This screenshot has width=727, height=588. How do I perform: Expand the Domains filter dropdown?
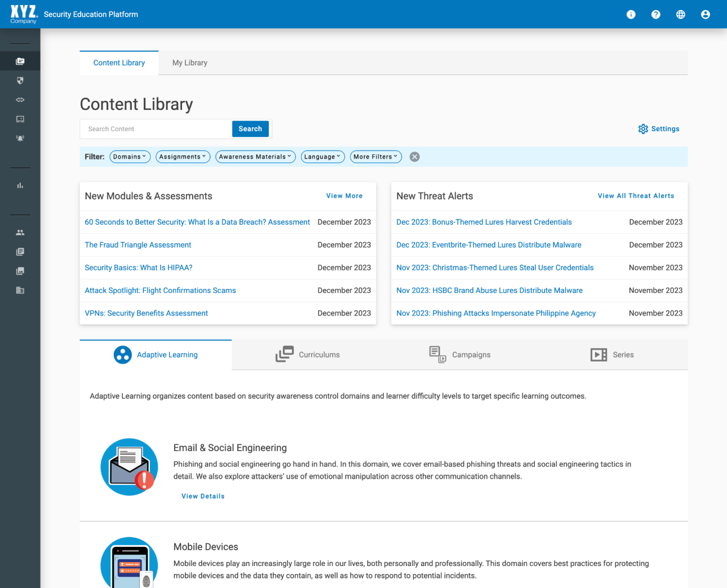pos(130,157)
